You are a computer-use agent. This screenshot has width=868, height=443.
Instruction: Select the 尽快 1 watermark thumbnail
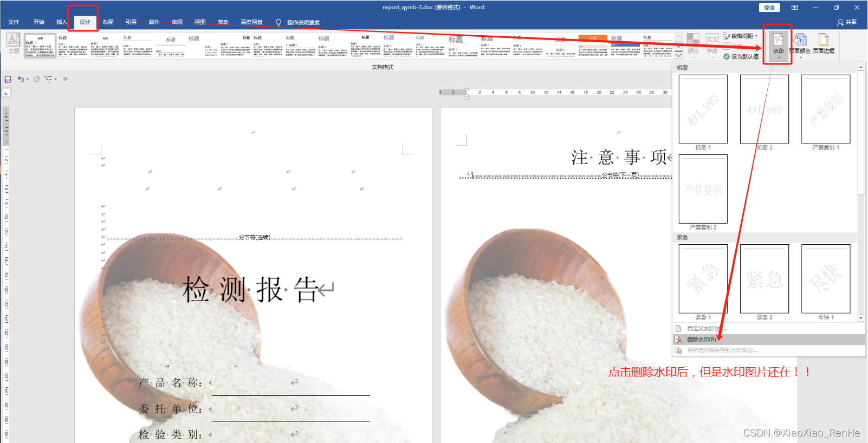[x=826, y=279]
